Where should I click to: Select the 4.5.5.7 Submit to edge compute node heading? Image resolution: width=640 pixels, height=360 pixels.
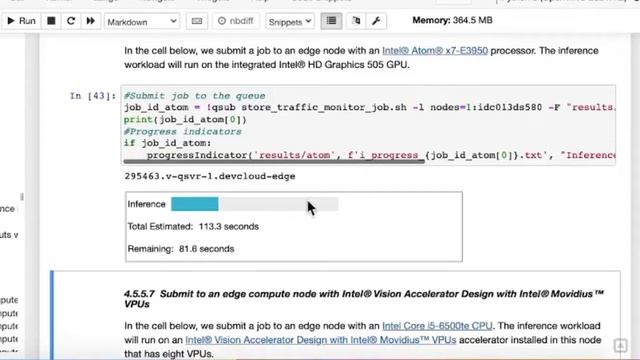point(364,299)
